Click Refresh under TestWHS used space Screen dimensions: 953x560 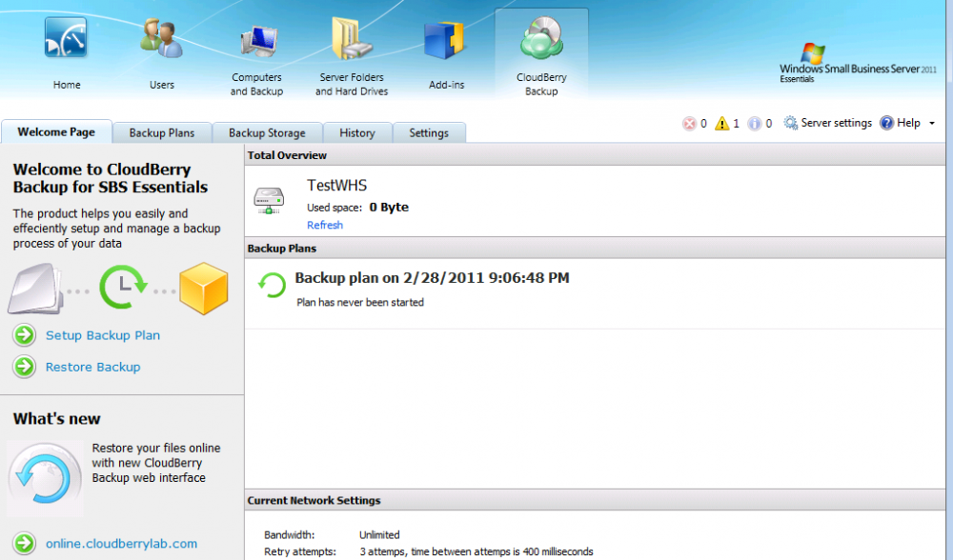[325, 225]
